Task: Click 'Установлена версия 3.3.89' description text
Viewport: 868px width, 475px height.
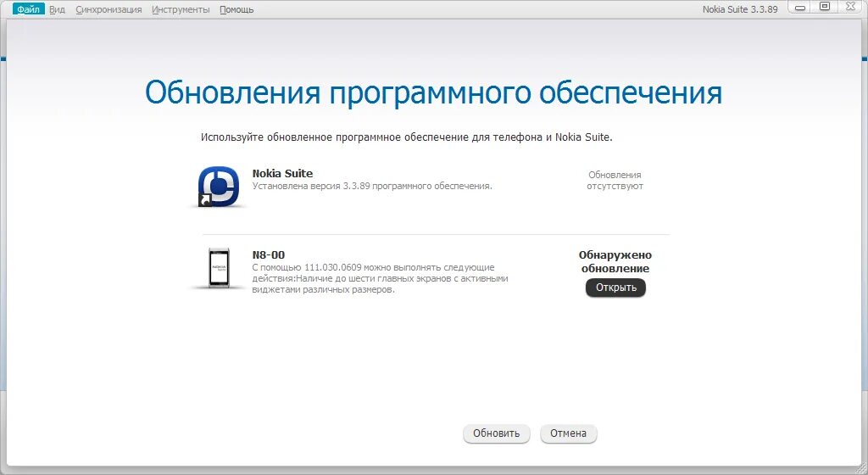Action: 372,186
